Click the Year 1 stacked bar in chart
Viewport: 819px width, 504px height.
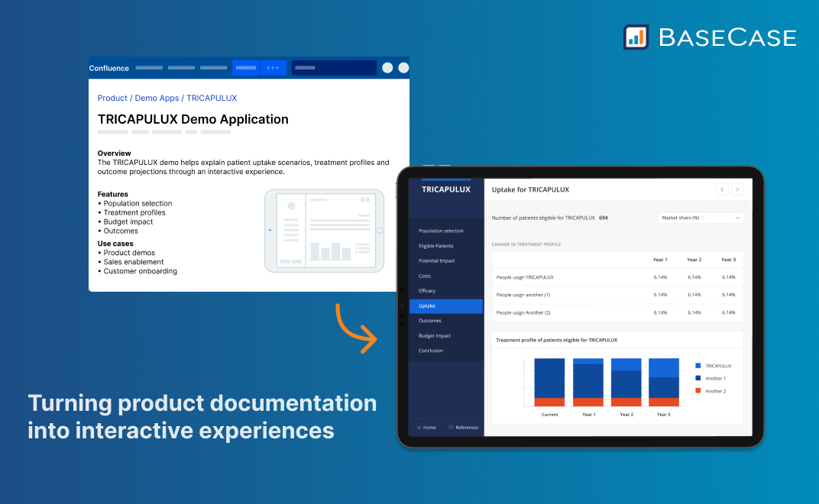[588, 383]
